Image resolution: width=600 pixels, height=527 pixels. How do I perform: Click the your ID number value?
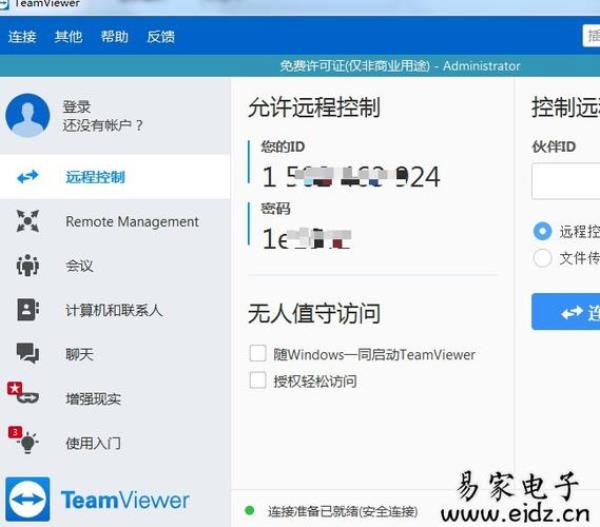tap(351, 177)
